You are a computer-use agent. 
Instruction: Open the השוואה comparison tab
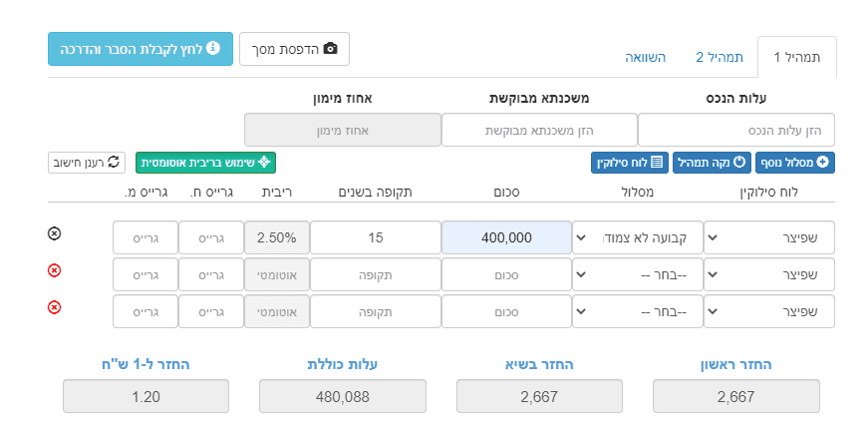click(x=645, y=57)
